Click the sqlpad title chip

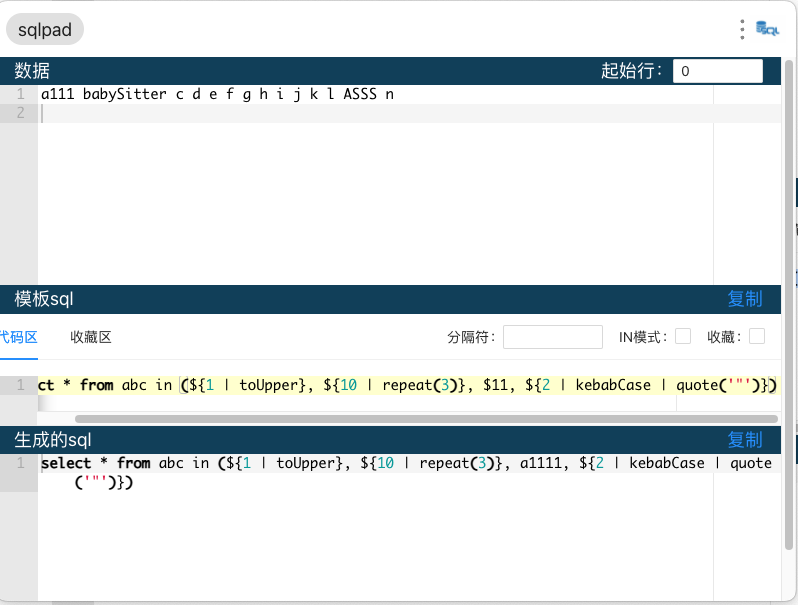click(45, 30)
